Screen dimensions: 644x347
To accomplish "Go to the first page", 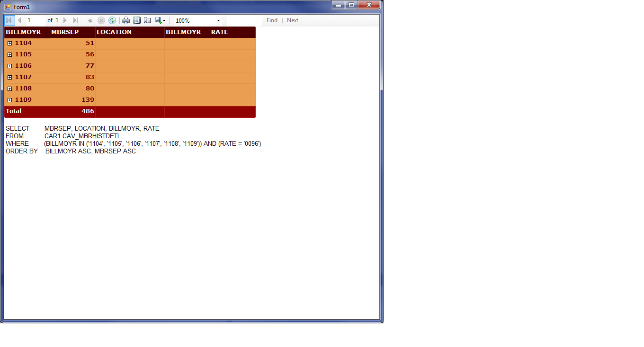I will tap(9, 20).
